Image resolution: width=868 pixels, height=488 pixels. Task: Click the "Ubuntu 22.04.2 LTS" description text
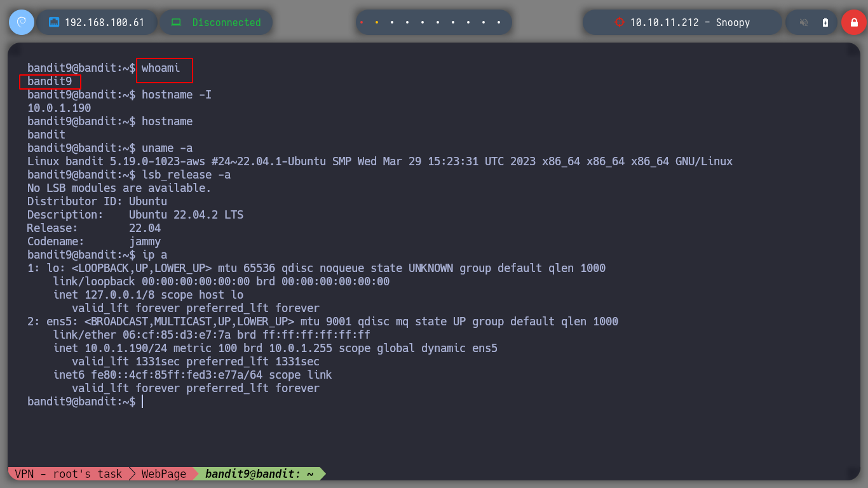click(186, 215)
